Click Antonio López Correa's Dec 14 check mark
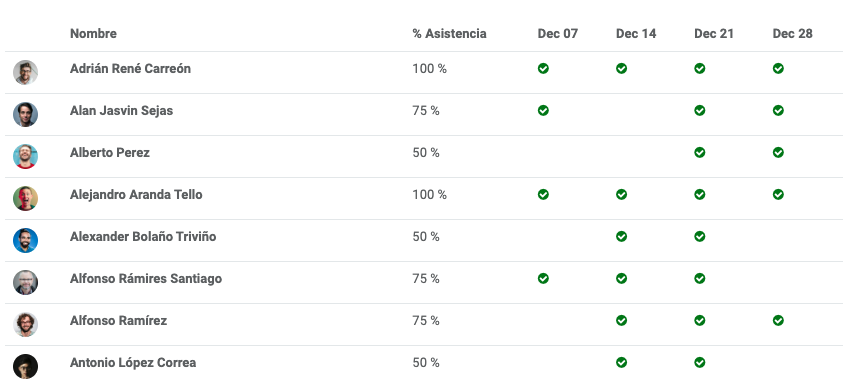The height and width of the screenshot is (380, 856). tap(621, 363)
